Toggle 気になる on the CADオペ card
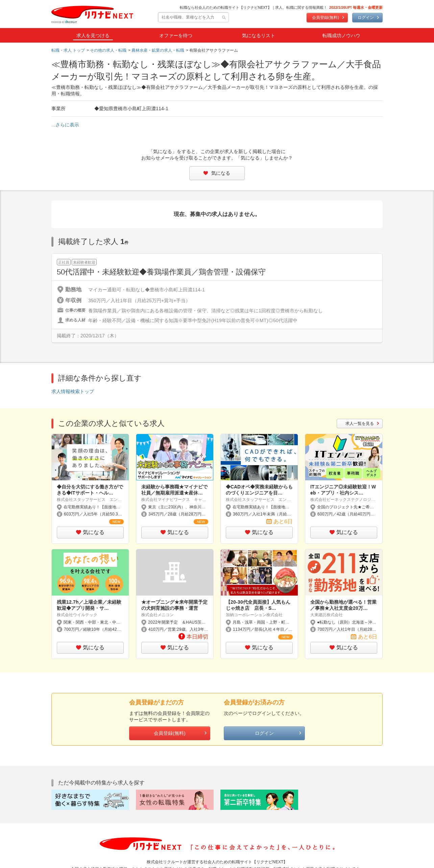Viewport: 434px width, 868px height. click(259, 532)
